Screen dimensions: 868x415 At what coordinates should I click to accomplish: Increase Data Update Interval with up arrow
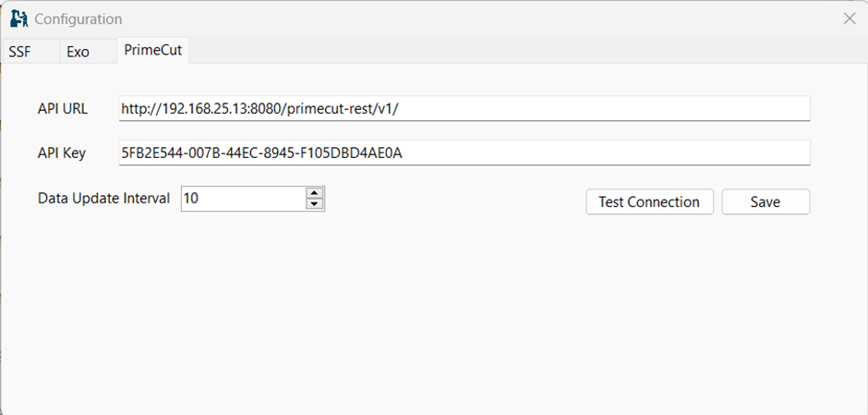pos(315,192)
